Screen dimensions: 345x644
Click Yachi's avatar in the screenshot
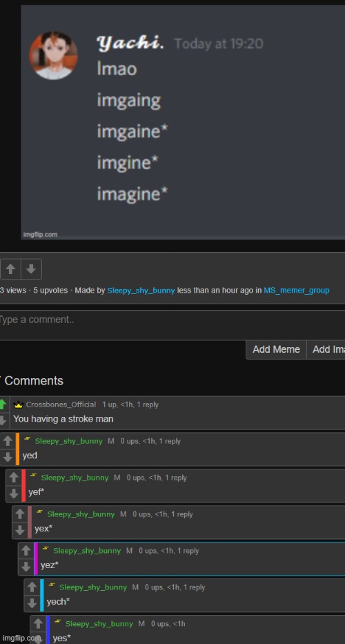point(53,55)
